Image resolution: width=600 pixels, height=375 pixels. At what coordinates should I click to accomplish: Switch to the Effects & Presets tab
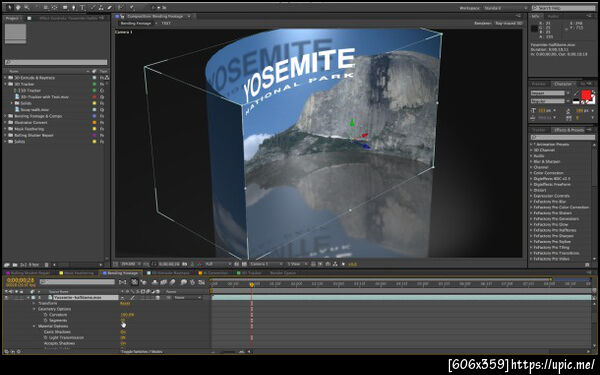tap(569, 130)
